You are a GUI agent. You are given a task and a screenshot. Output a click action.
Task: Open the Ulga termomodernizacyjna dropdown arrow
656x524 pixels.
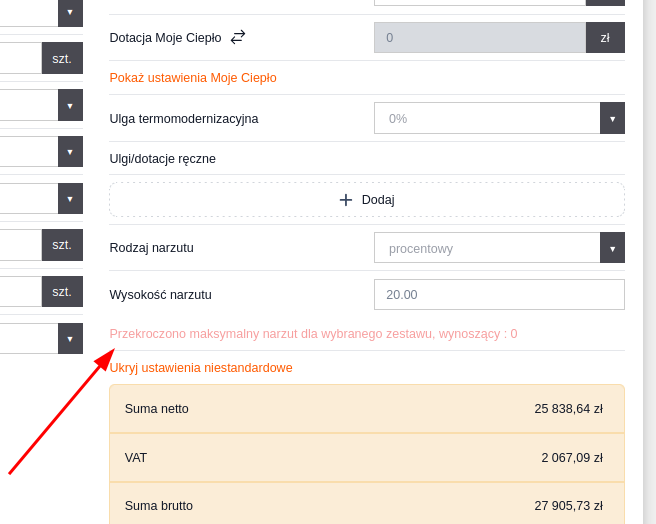(612, 118)
